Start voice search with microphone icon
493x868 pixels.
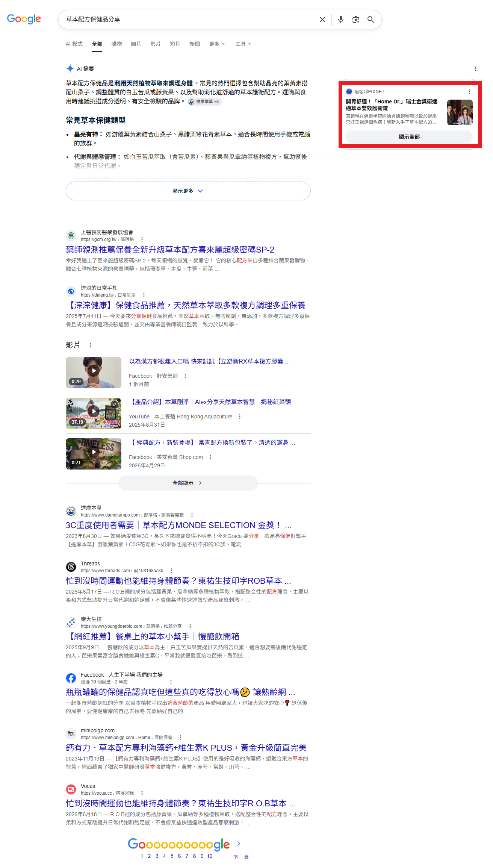(x=341, y=20)
